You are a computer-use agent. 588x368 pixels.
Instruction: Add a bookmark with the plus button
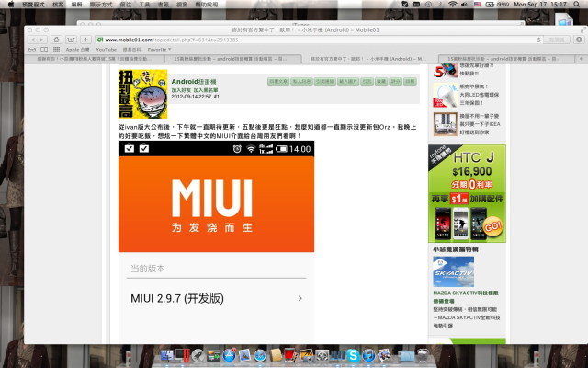(x=85, y=40)
